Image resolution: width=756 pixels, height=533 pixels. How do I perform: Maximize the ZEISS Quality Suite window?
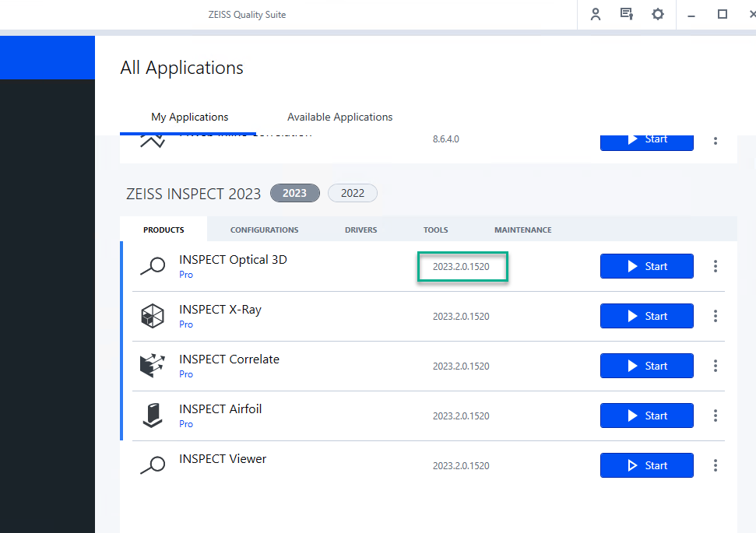tap(723, 14)
